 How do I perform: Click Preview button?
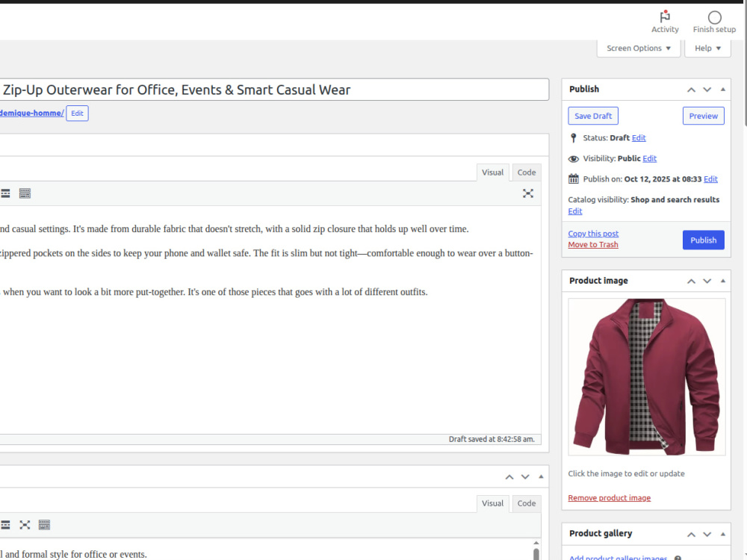tap(703, 116)
